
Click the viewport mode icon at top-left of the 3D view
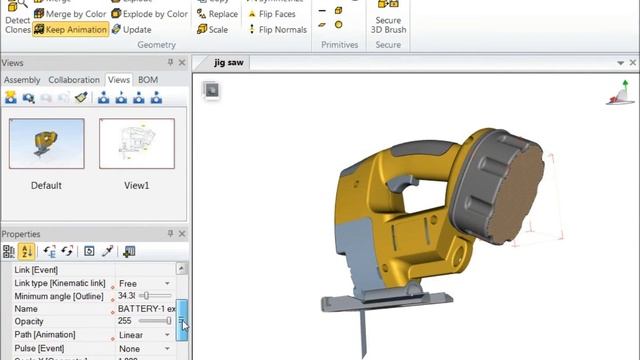pos(211,90)
